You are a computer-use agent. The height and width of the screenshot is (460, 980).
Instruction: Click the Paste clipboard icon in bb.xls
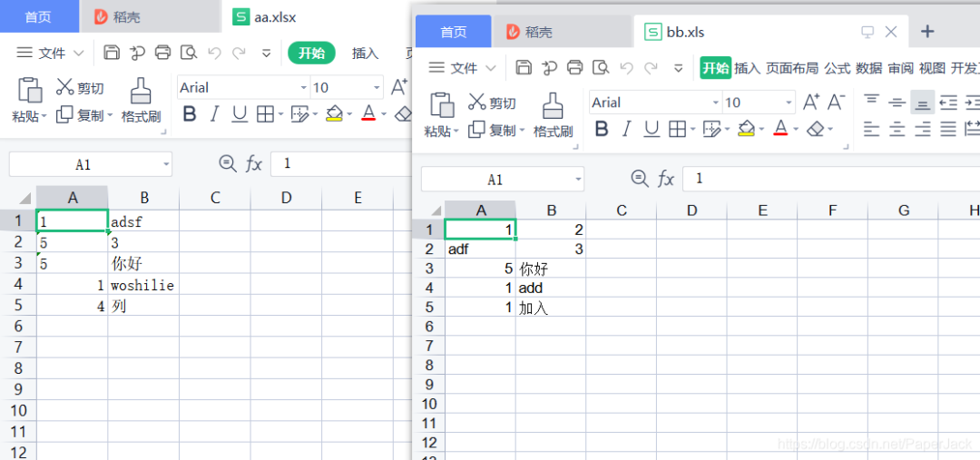(x=442, y=104)
